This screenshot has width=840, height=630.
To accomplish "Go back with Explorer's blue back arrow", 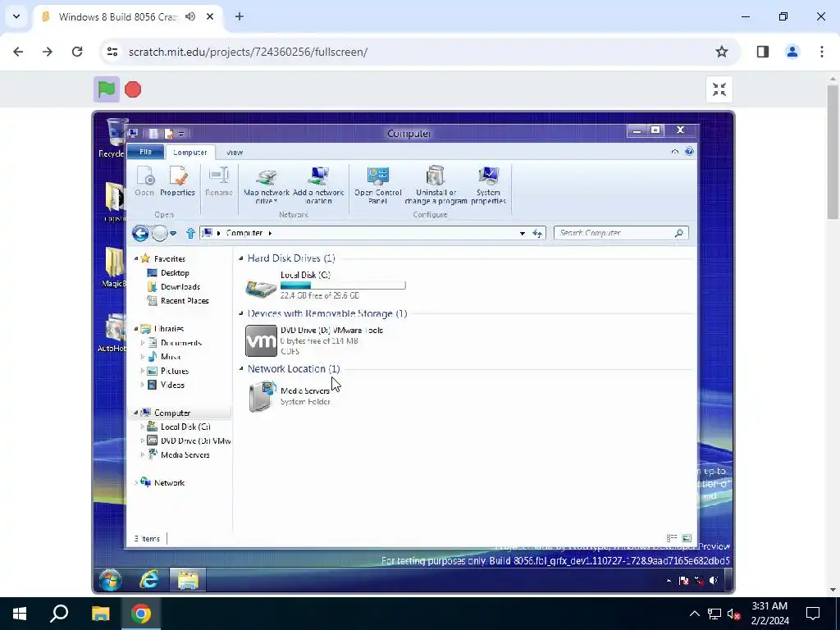I will pos(140,233).
